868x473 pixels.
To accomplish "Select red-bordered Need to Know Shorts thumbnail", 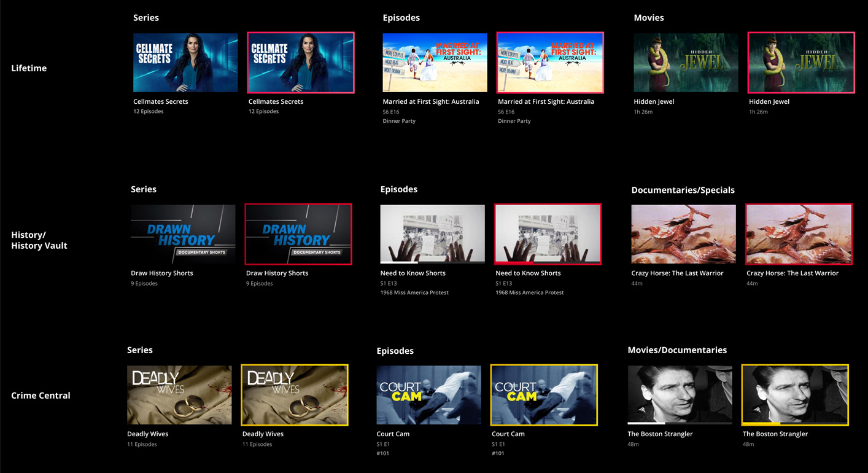I will [x=548, y=234].
